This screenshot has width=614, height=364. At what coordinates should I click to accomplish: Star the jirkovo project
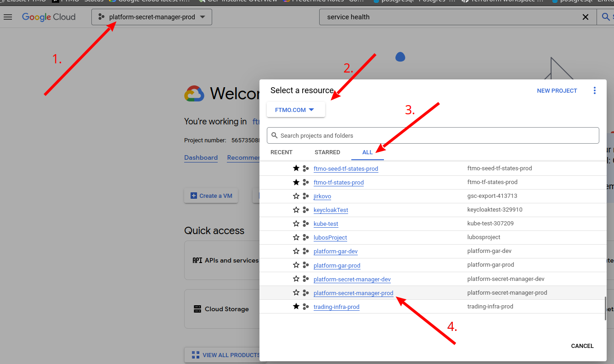coord(296,196)
